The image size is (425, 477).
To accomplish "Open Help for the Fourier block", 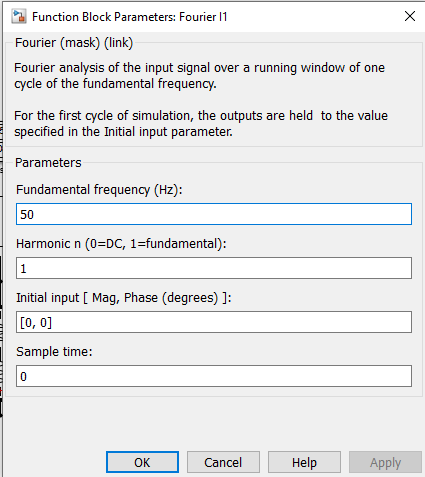I will pyautogui.click(x=304, y=462).
